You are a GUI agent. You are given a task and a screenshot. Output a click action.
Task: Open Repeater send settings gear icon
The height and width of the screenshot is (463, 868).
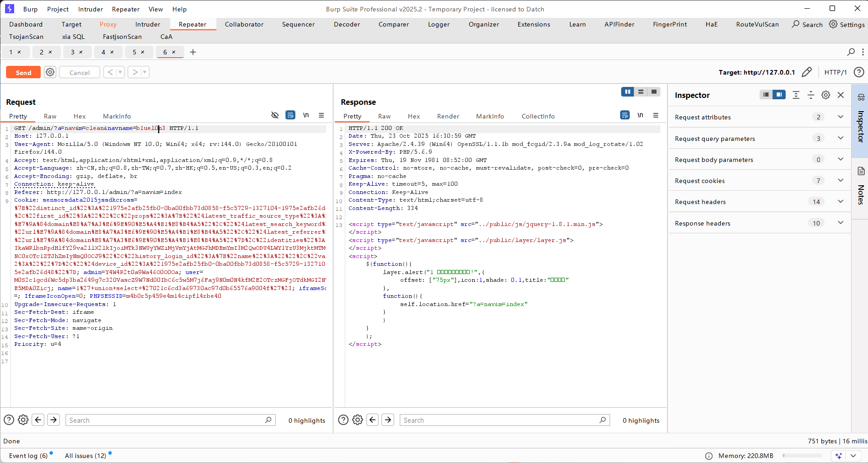click(50, 72)
